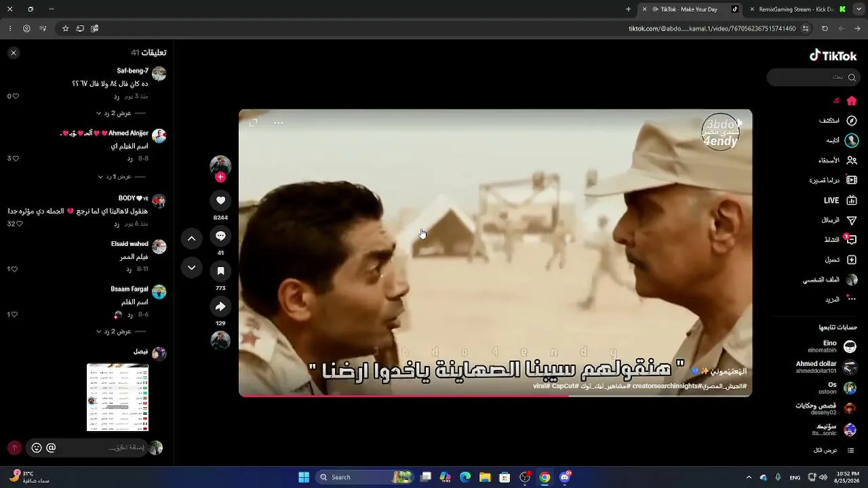
Task: Open the TikTok Home feed icon
Action: click(x=852, y=101)
